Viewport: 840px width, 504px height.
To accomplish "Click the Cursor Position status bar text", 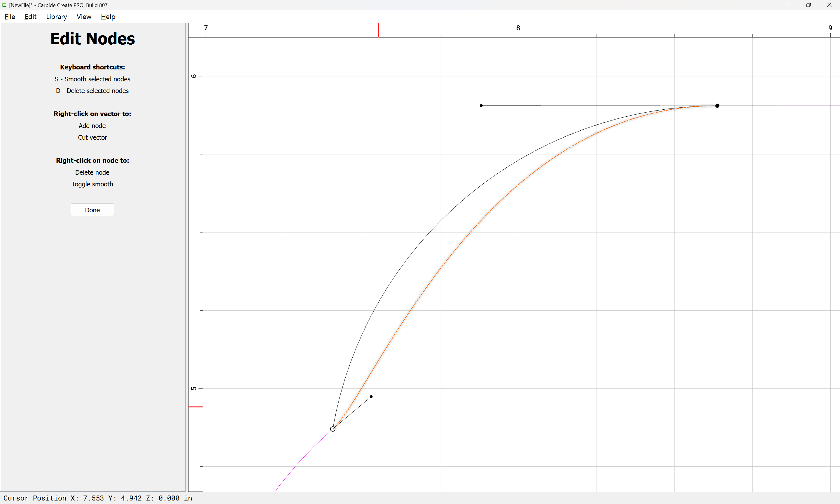I will point(98,498).
